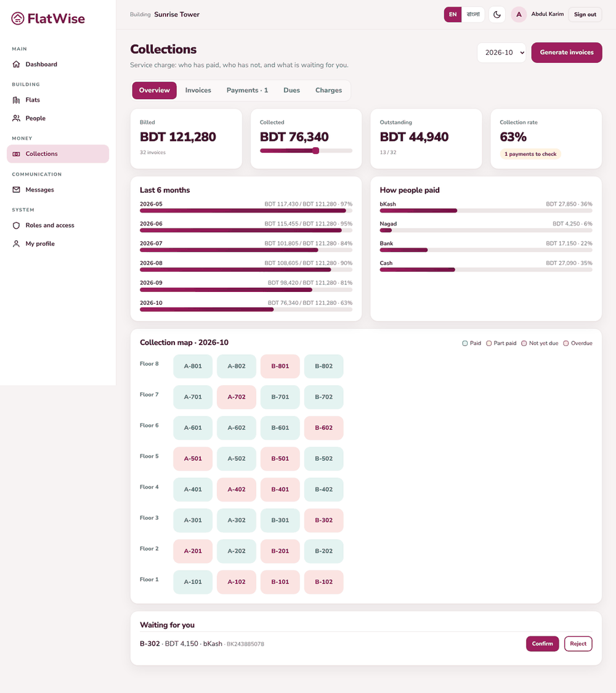Screen dimensions: 616x693
Task: Open flat A-101 tile
Action: [193, 582]
